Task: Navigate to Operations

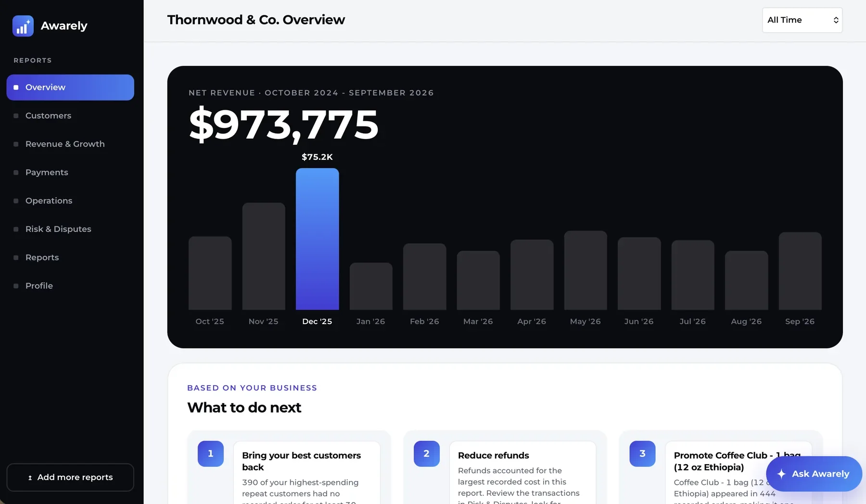Action: (x=70, y=201)
